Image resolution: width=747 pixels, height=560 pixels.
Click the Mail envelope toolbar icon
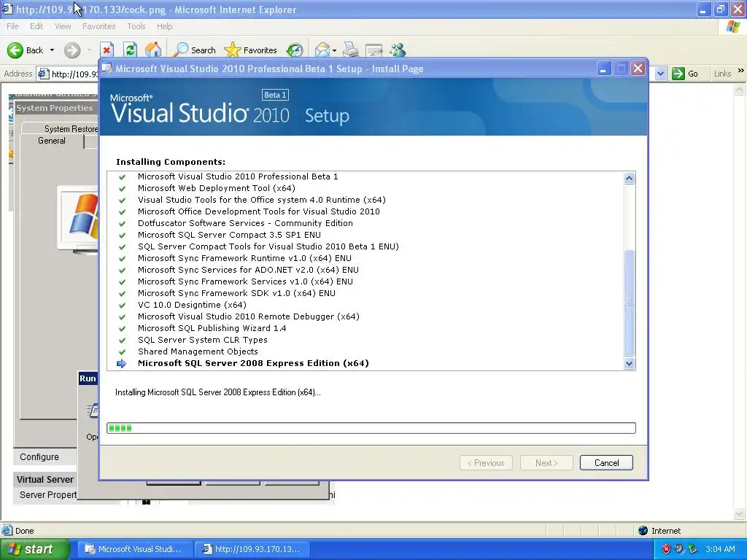322,50
